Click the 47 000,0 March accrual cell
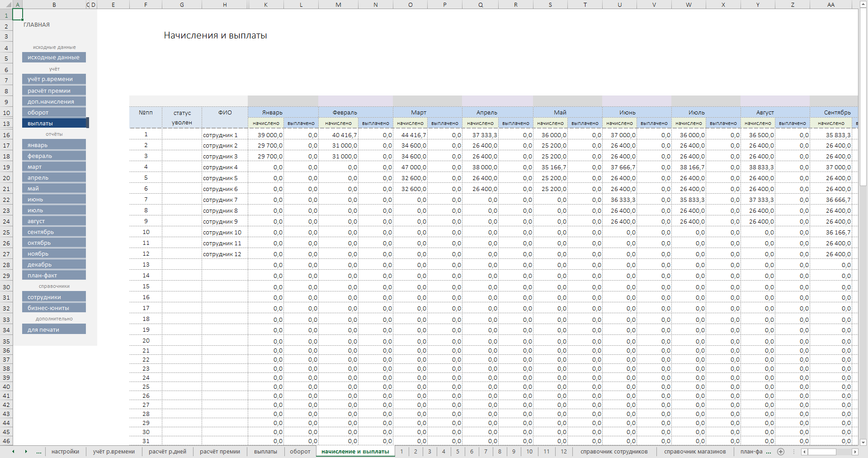This screenshot has width=868, height=458. (410, 167)
